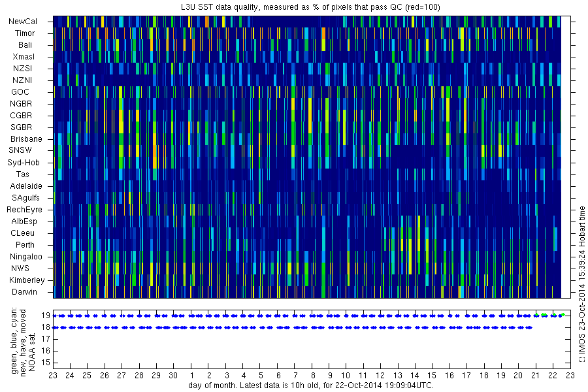Select the Bali region label
588x392 pixels.
[x=25, y=44]
